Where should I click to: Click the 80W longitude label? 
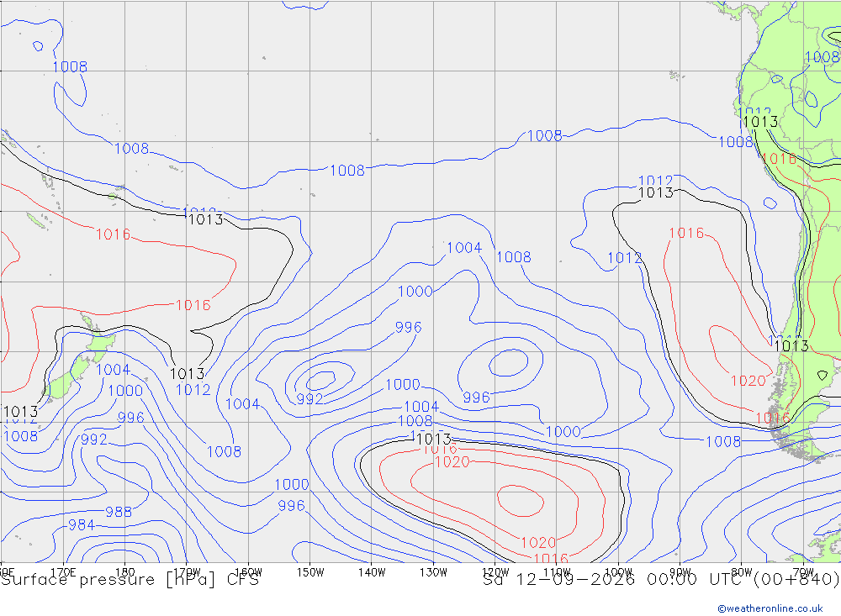[742, 572]
